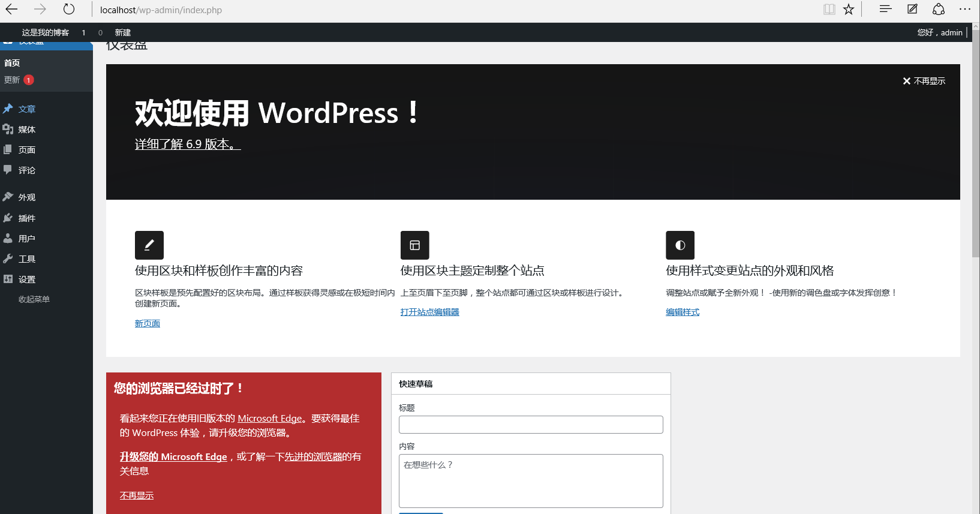
Task: Click the quick draft 标题 input field
Action: (x=530, y=425)
